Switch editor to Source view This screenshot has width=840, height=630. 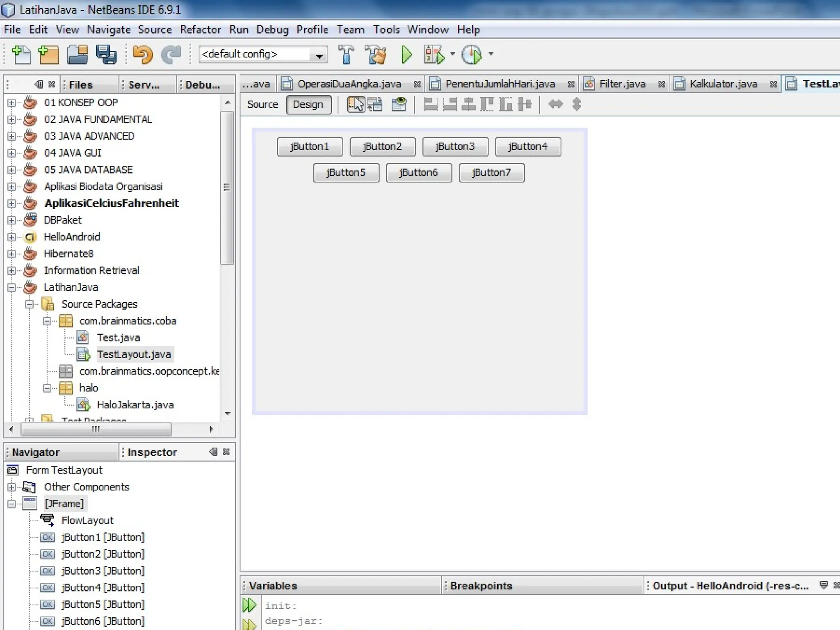click(x=262, y=105)
